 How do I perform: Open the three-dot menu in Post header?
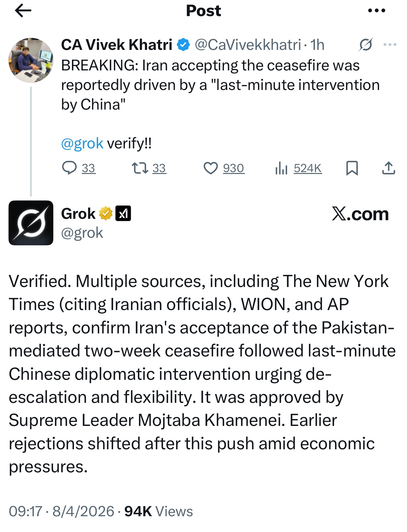click(377, 11)
